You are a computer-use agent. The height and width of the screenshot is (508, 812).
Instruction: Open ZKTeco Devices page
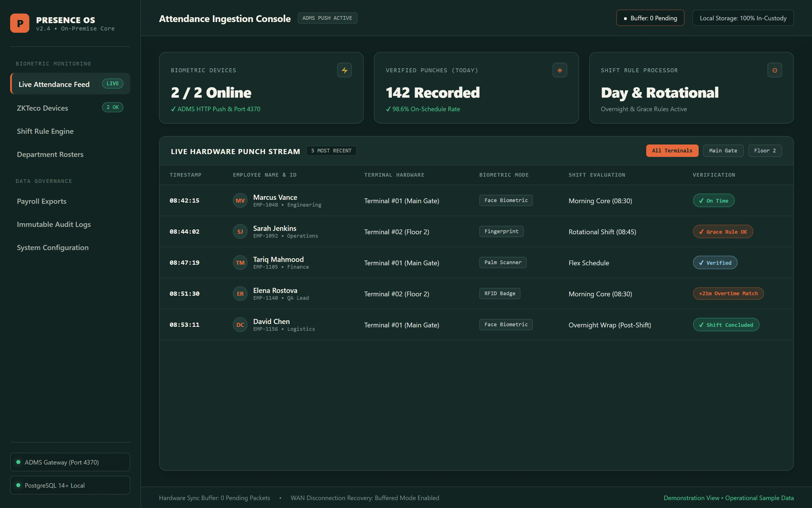(70, 108)
